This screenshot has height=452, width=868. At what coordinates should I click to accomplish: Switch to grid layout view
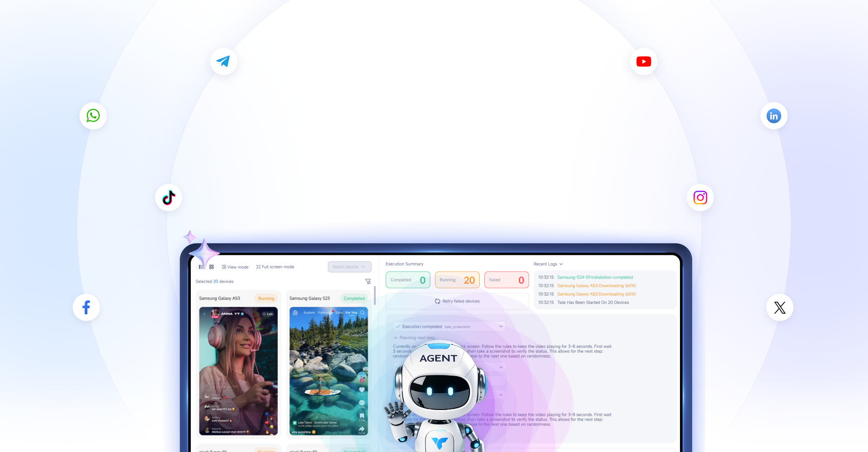212,267
